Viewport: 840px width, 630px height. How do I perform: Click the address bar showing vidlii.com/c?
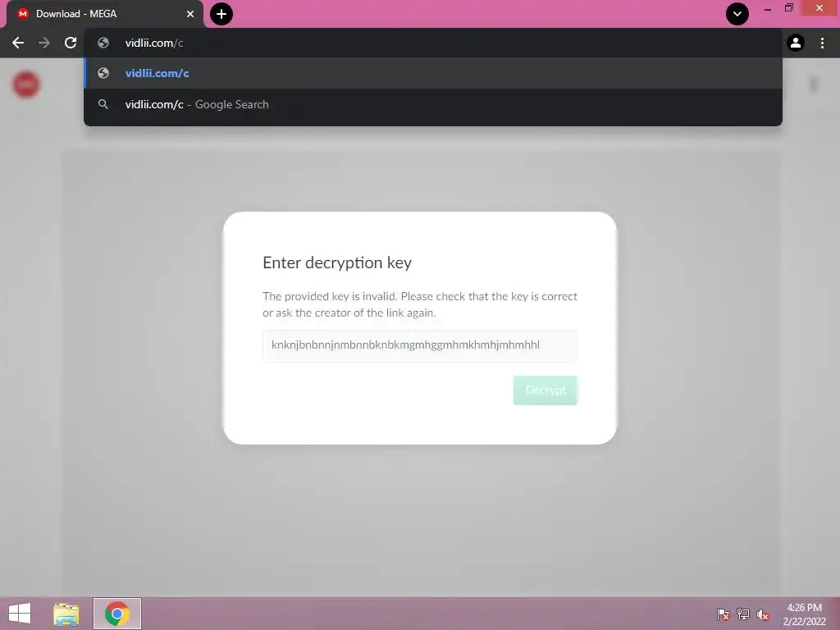[433, 43]
